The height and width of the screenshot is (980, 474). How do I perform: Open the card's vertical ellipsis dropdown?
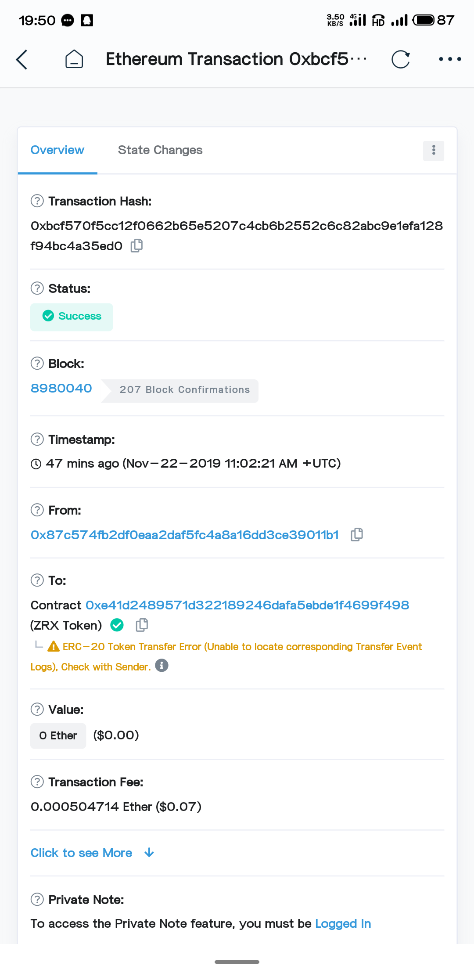coord(433,151)
